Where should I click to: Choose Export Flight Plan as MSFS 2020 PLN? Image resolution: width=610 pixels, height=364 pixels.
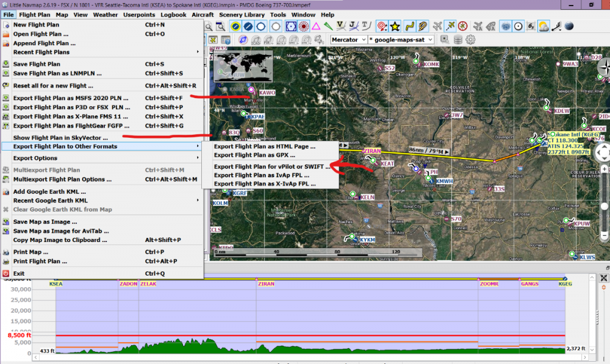click(x=72, y=98)
